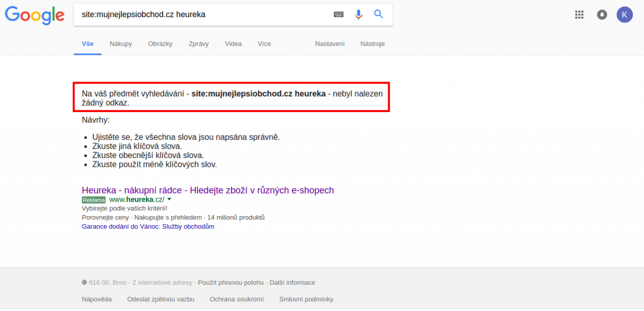Click Odeslat zpětnou vazbu link

160,299
